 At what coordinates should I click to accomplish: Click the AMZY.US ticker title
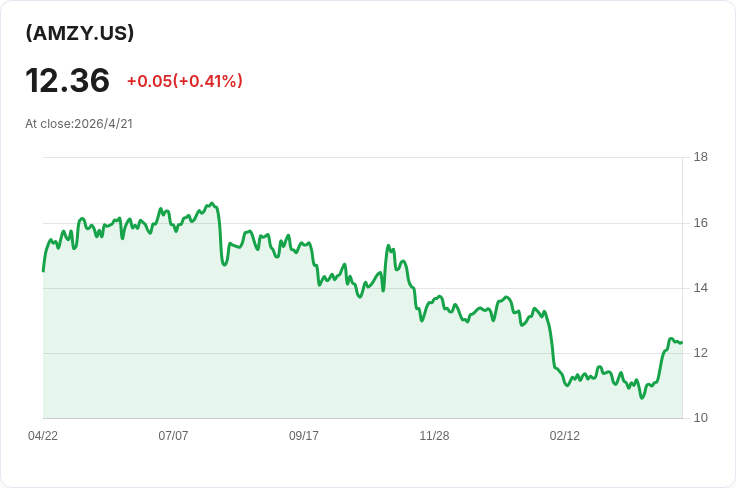pyautogui.click(x=80, y=33)
